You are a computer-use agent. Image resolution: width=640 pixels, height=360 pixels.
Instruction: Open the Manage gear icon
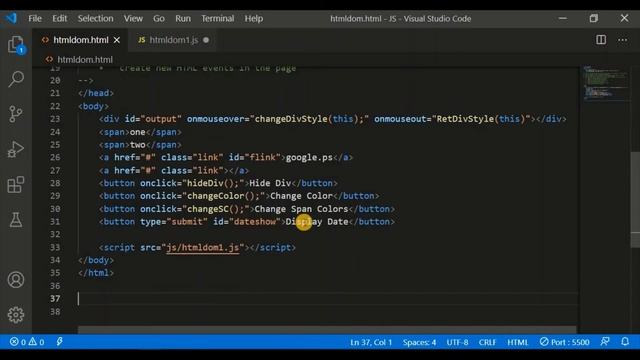16,315
